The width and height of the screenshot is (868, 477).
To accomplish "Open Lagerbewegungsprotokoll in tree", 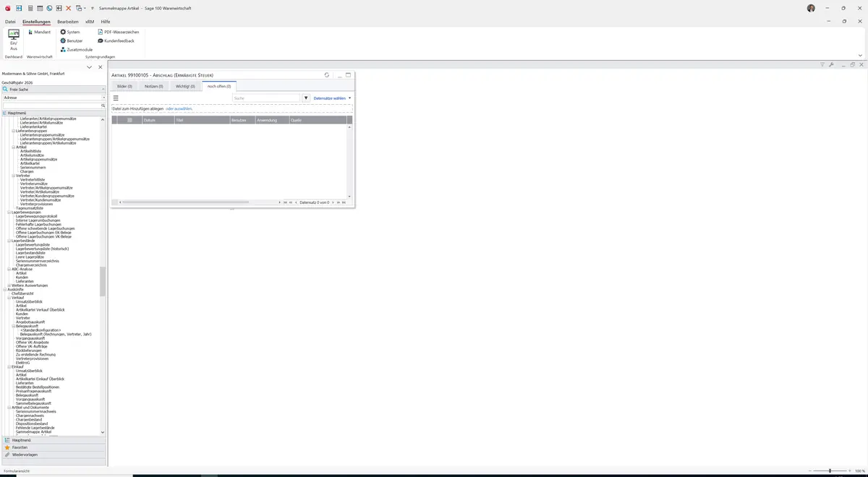I will click(36, 216).
